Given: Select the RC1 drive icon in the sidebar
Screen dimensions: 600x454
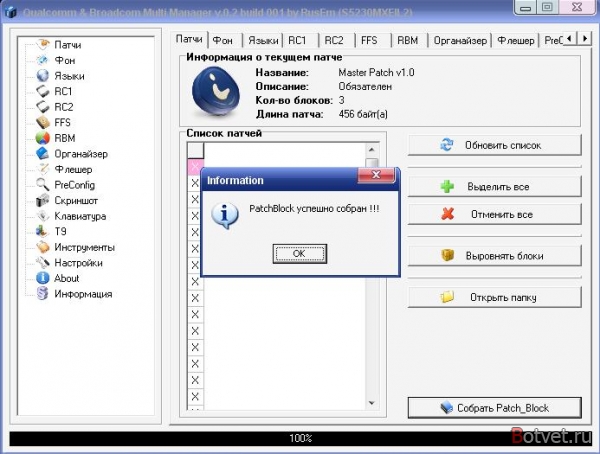Looking at the screenshot, I should coord(42,91).
